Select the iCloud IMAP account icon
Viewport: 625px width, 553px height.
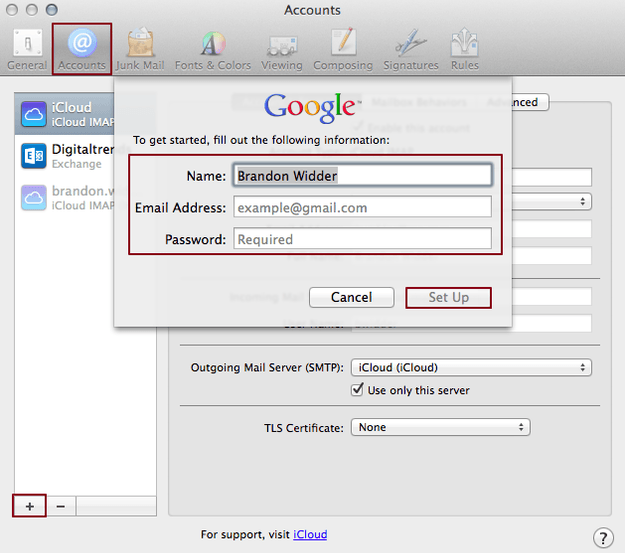(x=34, y=114)
